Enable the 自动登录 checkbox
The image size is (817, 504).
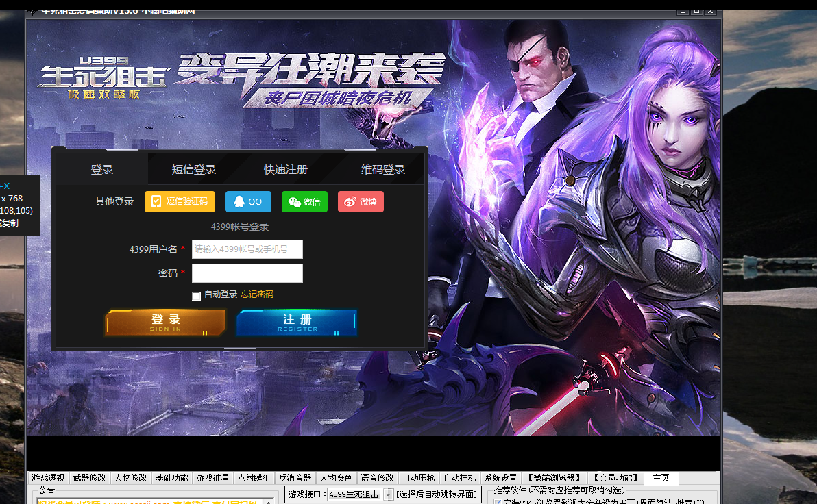pyautogui.click(x=197, y=296)
